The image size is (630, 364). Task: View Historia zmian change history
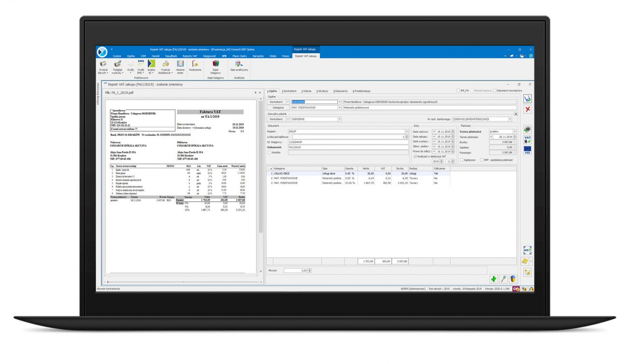click(x=180, y=68)
